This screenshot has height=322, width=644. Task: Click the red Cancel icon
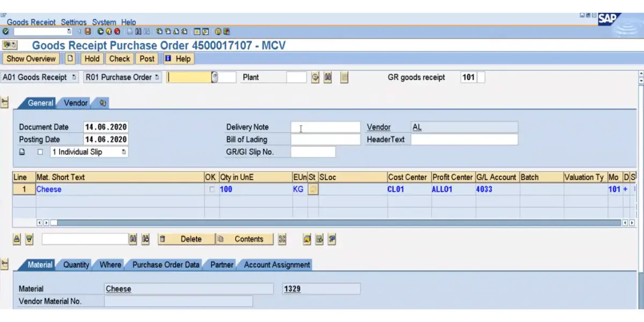(117, 31)
